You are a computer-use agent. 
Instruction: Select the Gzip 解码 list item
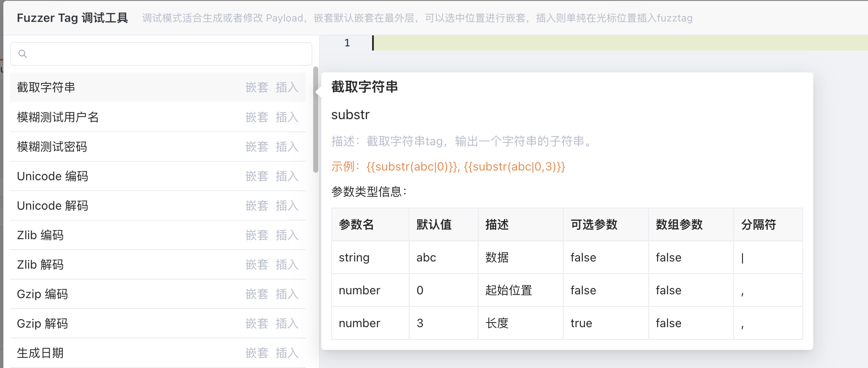coord(43,323)
